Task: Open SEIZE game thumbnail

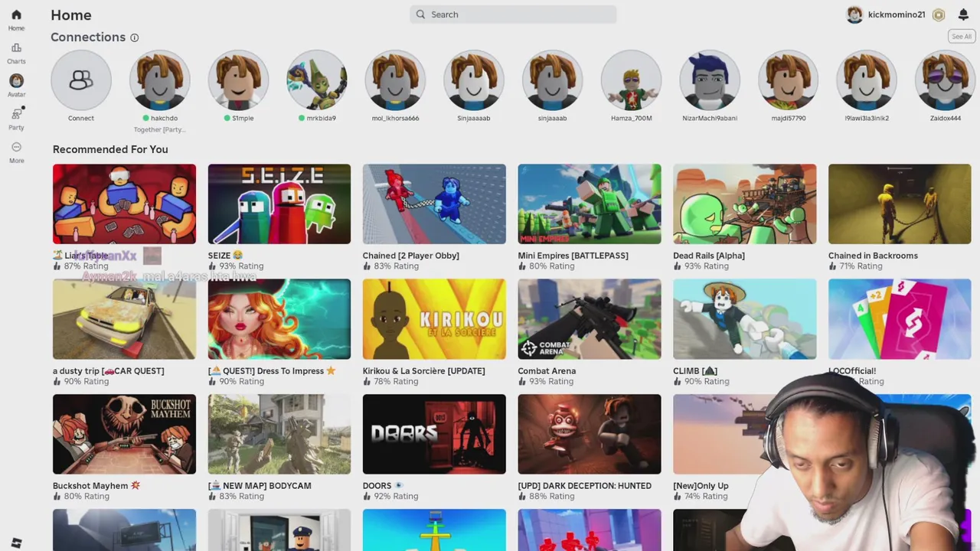Action: (279, 204)
